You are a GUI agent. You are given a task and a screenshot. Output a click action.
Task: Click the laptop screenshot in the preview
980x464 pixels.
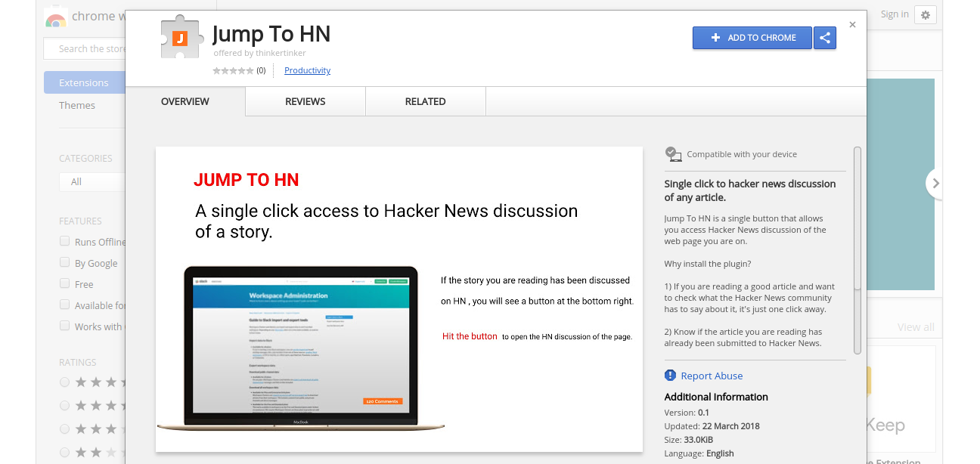301,348
